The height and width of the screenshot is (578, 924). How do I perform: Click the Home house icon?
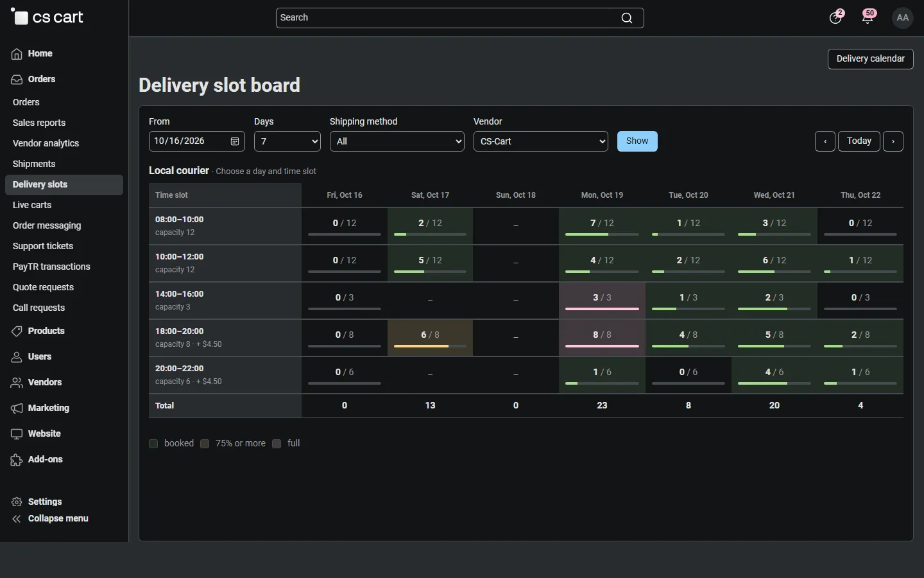click(17, 54)
